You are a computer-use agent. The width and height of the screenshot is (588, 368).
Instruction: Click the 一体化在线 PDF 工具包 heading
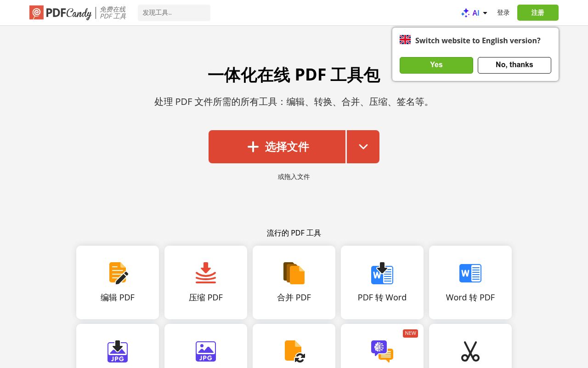pos(294,75)
